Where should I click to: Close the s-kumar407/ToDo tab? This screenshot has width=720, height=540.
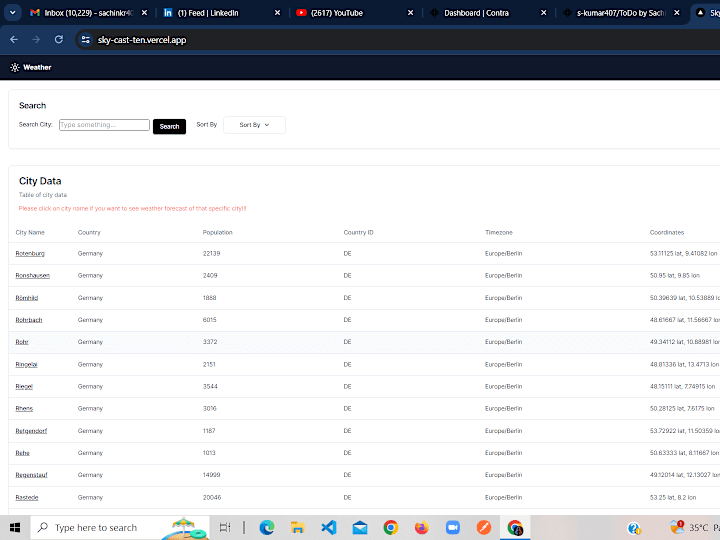[x=677, y=13]
